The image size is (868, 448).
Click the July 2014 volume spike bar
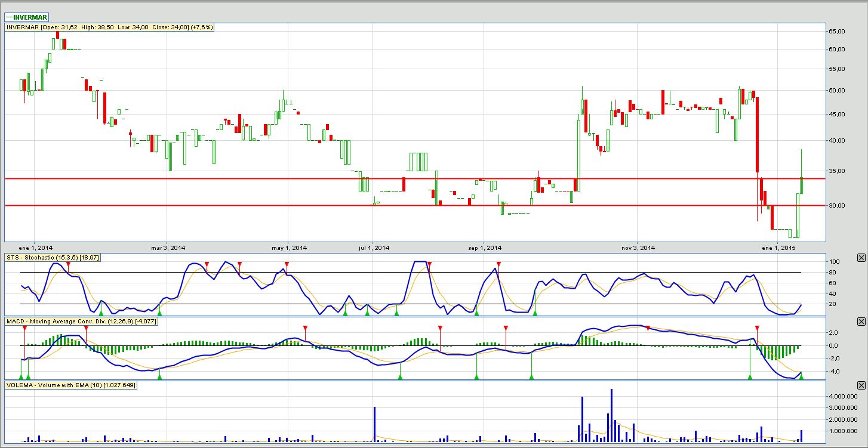pos(374,424)
